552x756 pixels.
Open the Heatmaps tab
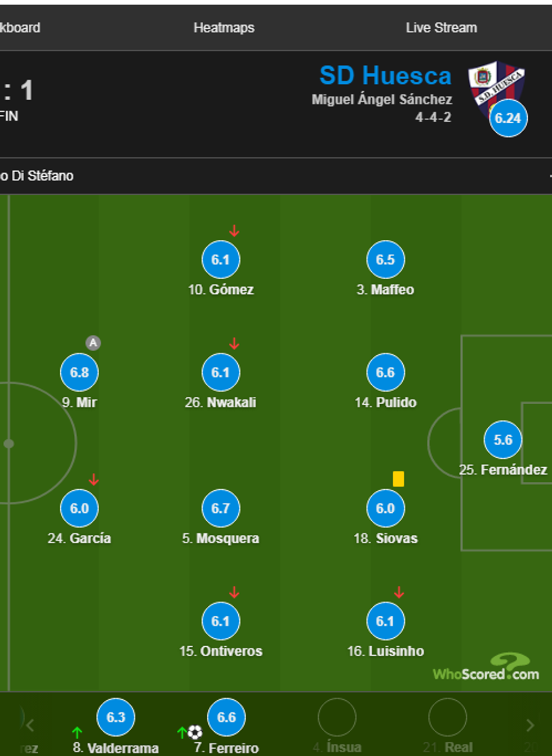pos(224,28)
